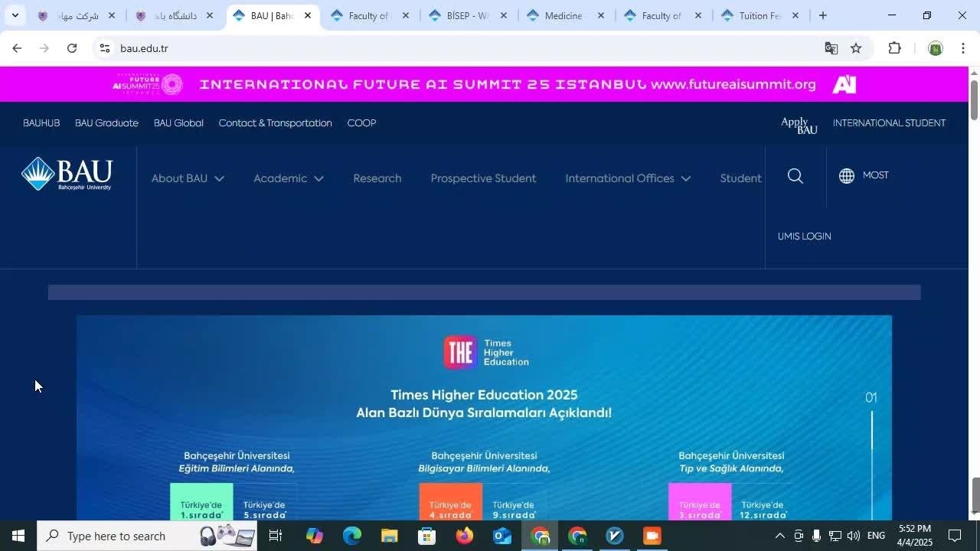980x551 pixels.
Task: Bookmark this page with the star icon
Action: coord(856,48)
